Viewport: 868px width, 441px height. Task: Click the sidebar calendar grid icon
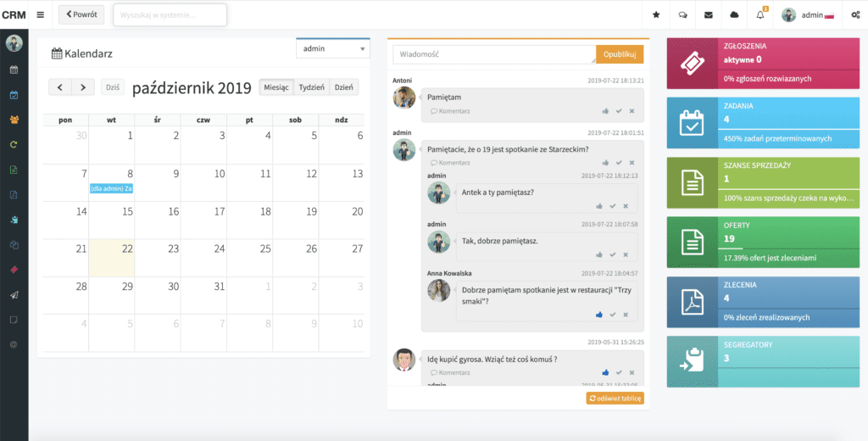coord(14,70)
